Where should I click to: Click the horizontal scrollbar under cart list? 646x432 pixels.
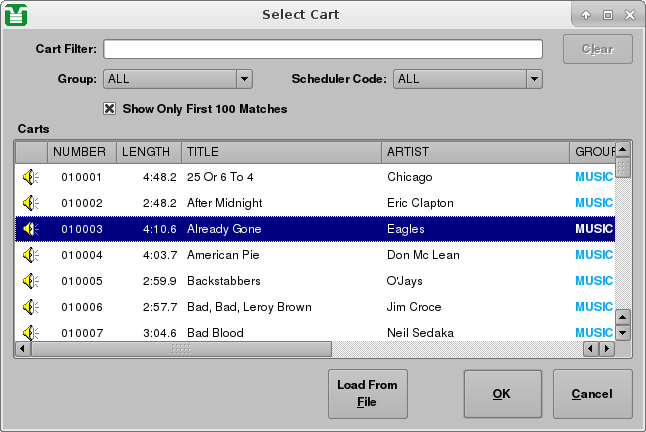180,349
